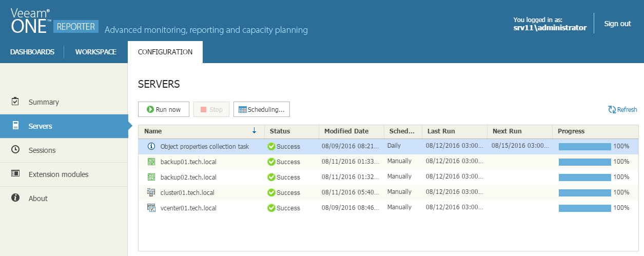Click the srv11\administrator user name
The height and width of the screenshot is (256, 644).
tap(550, 28)
